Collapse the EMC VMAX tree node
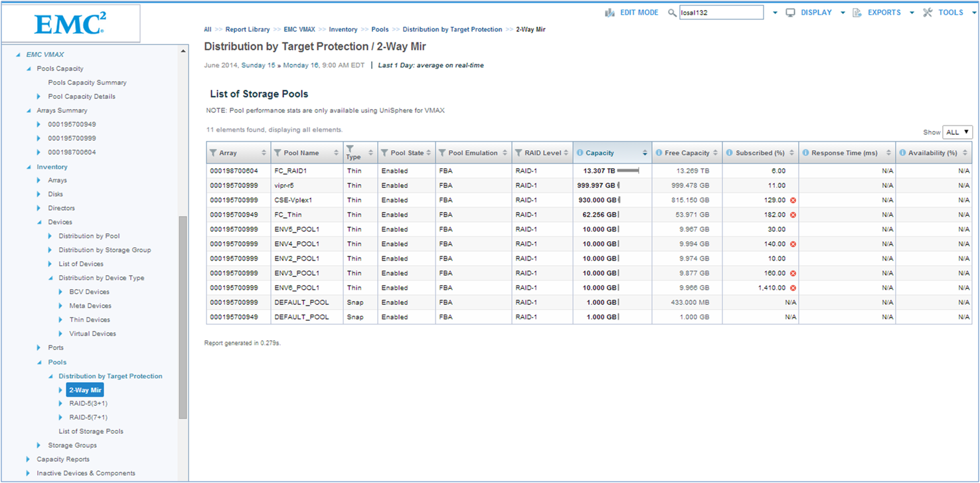This screenshot has height=483, width=980. [x=18, y=54]
